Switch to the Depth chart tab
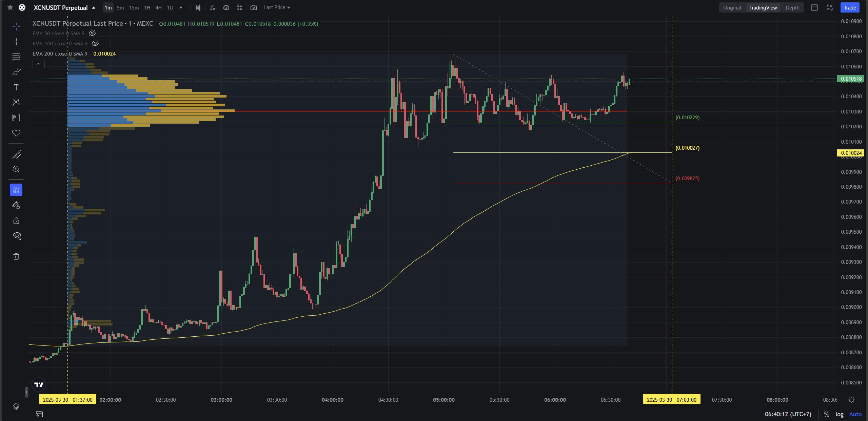 [792, 7]
